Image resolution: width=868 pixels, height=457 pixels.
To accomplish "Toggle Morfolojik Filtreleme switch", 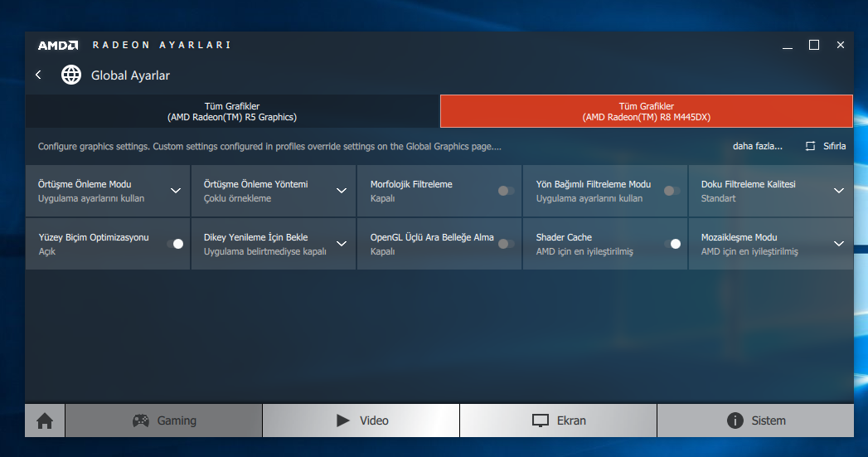I will click(x=506, y=191).
